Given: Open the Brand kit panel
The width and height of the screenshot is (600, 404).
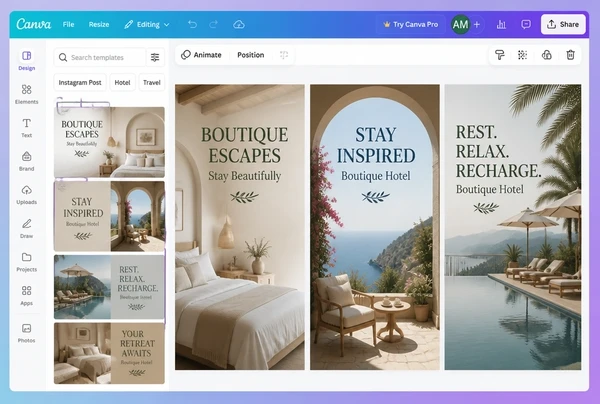Looking at the screenshot, I should [x=26, y=161].
